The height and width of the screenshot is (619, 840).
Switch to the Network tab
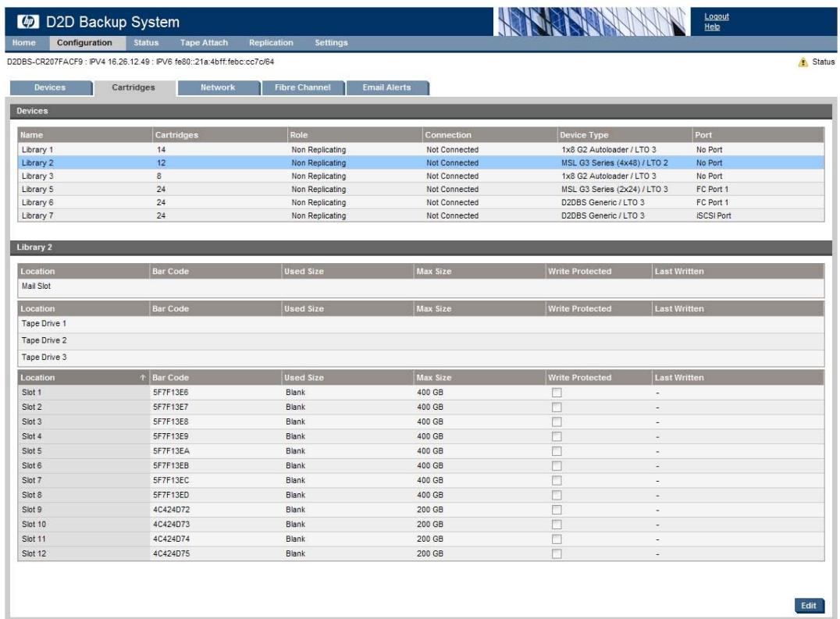click(218, 88)
